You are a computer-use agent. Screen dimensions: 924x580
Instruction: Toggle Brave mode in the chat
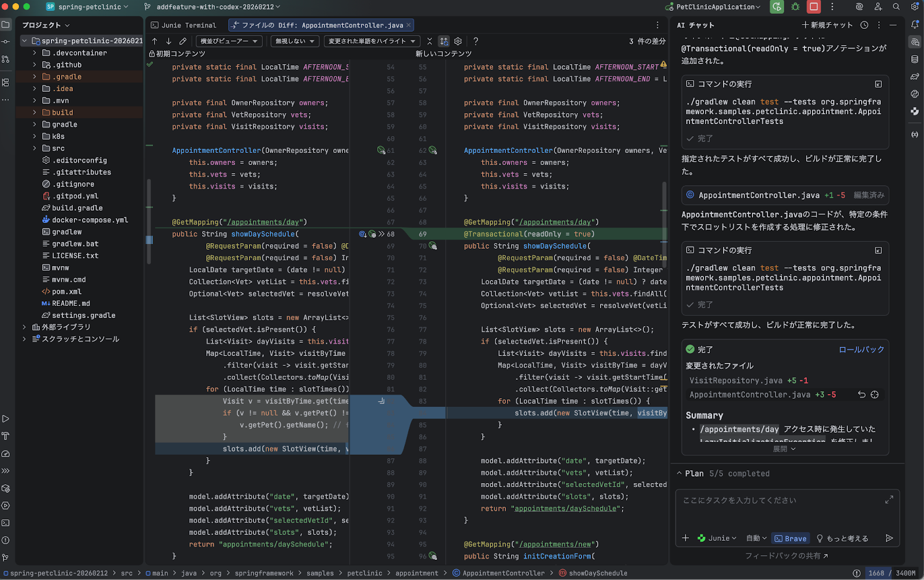pos(791,538)
